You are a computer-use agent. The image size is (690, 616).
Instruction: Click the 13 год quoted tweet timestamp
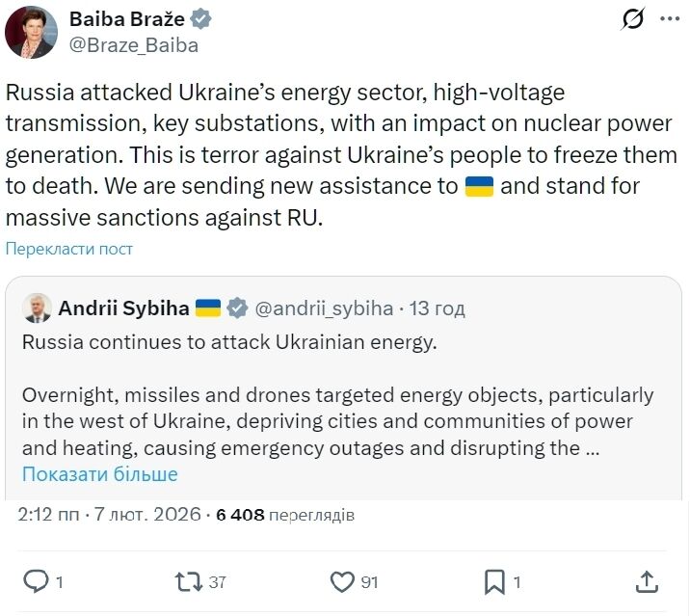click(438, 308)
